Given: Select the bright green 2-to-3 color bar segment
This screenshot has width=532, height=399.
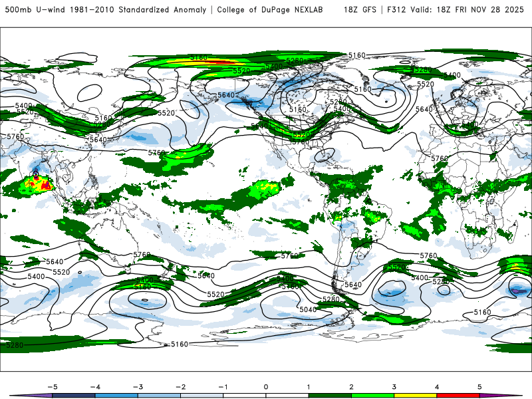Looking at the screenshot, I should point(372,396).
